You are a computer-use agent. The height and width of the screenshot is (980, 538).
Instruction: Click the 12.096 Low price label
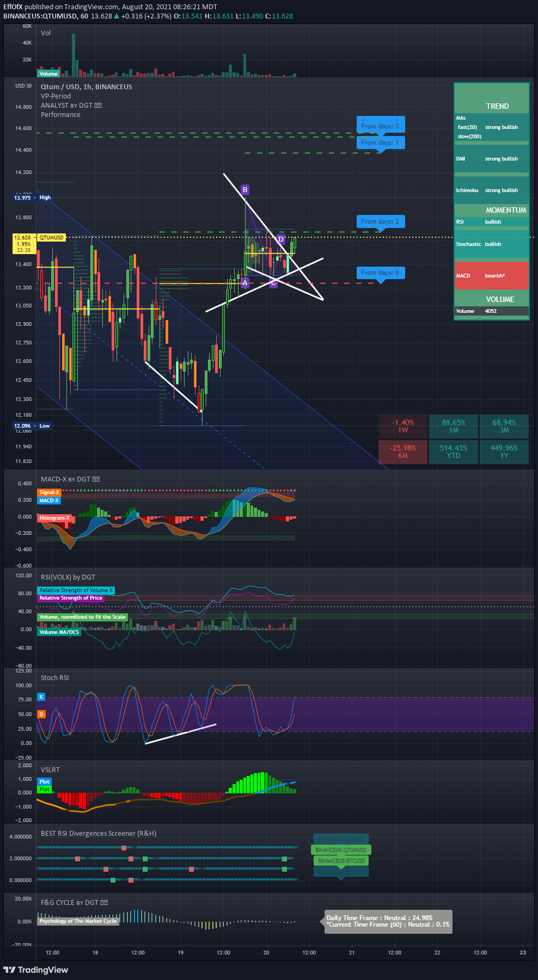click(33, 426)
